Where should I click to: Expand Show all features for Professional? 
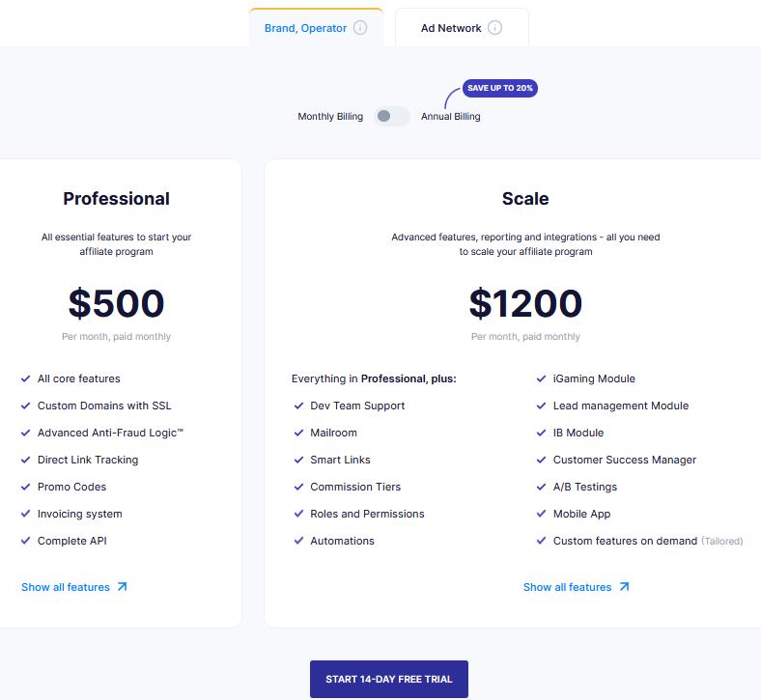[66, 587]
